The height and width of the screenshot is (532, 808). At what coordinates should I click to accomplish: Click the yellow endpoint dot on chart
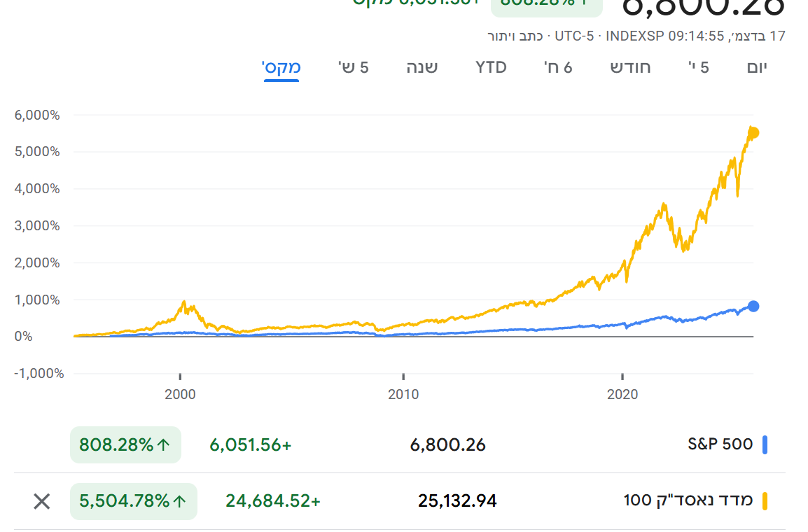pyautogui.click(x=753, y=132)
